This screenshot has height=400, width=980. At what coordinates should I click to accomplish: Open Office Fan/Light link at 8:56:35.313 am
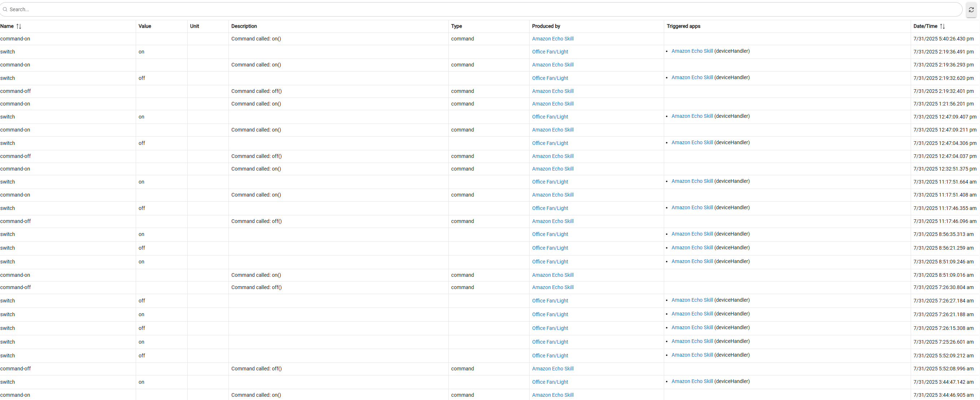pos(550,234)
